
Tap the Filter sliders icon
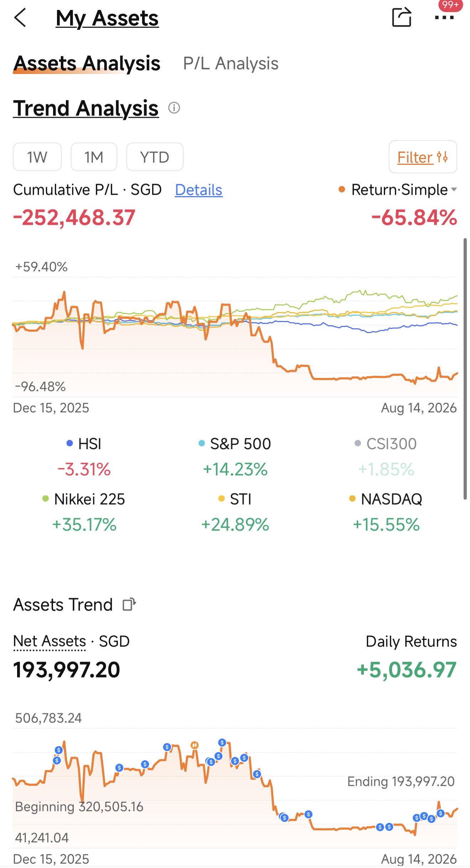click(x=443, y=157)
